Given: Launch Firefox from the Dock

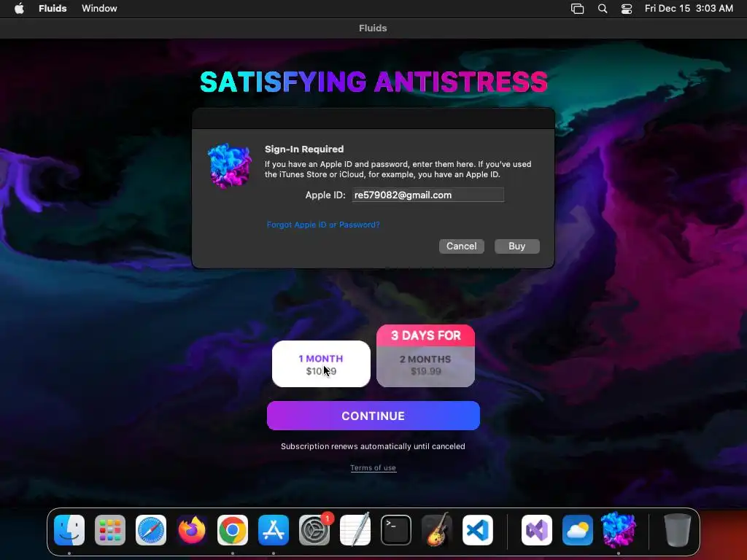Looking at the screenshot, I should [x=192, y=529].
